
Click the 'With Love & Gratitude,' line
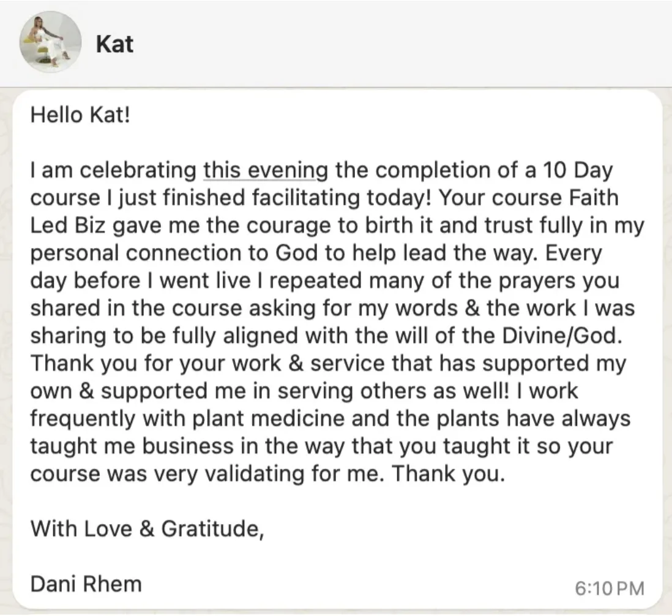[147, 528]
